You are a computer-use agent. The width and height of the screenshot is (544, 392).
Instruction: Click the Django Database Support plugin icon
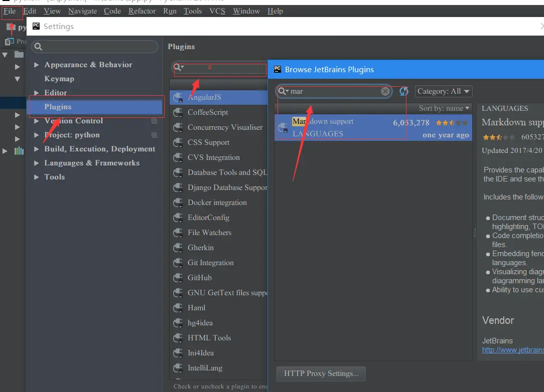tap(178, 187)
